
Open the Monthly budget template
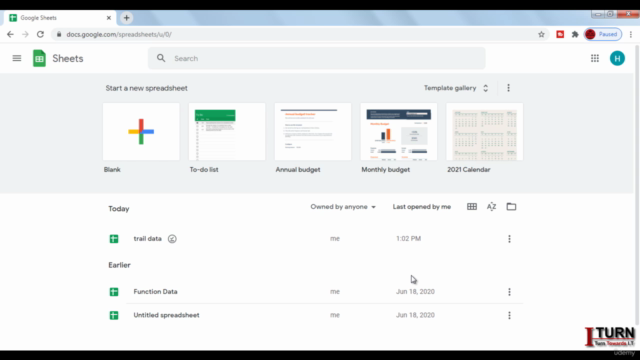[399, 131]
